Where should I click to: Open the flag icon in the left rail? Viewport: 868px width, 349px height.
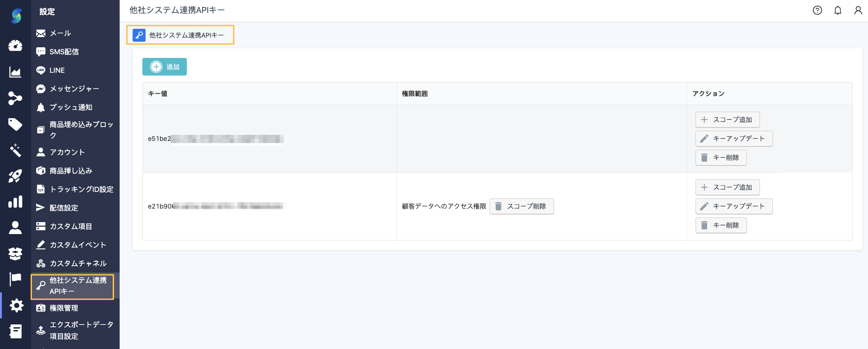coord(15,279)
